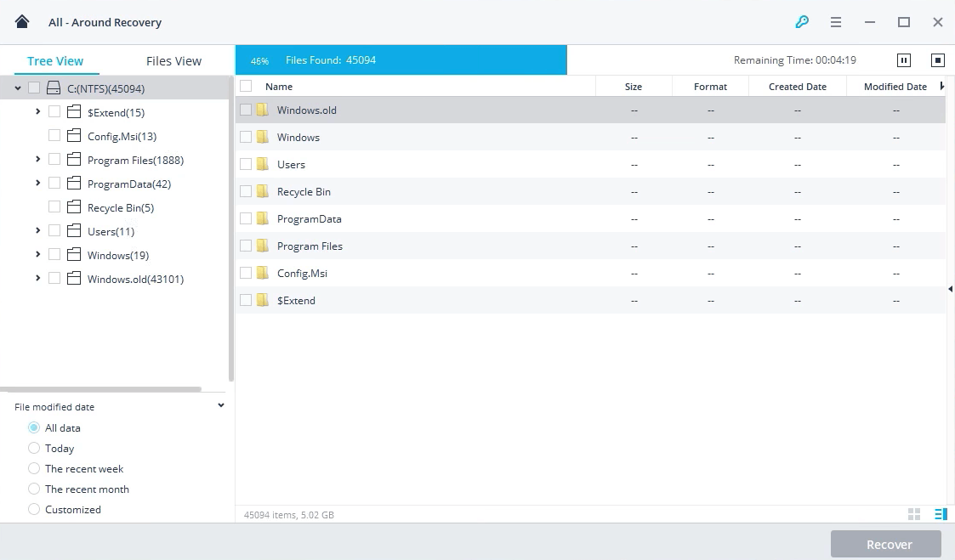Image resolution: width=955 pixels, height=560 pixels.
Task: Click the scan progress bar
Action: (x=401, y=60)
